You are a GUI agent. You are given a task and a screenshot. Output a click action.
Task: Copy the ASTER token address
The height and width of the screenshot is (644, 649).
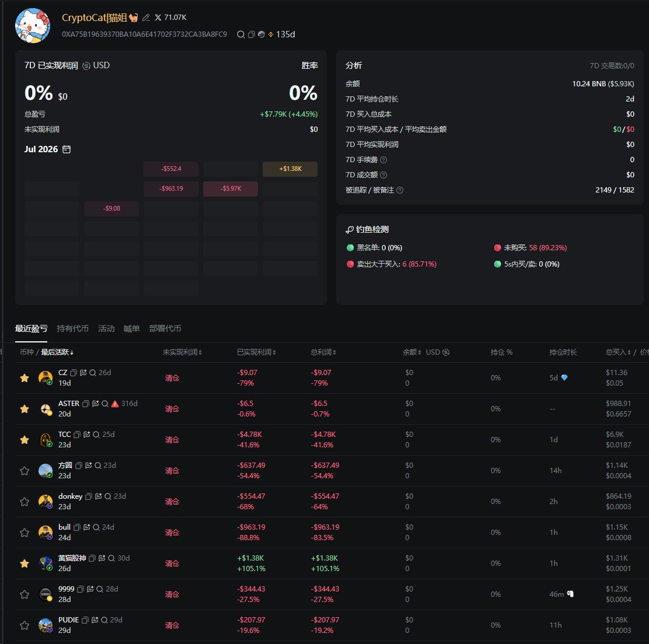[86, 404]
